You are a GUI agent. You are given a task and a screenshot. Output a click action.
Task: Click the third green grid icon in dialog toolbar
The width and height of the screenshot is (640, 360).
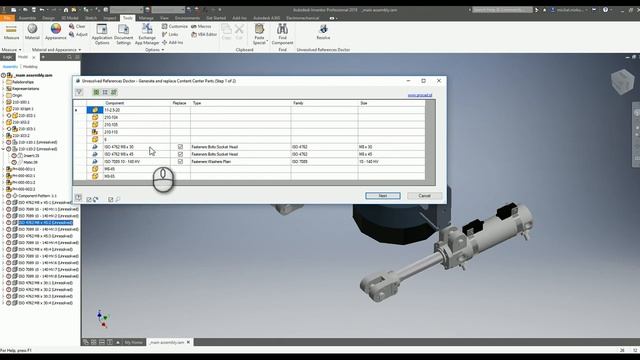pyautogui.click(x=113, y=92)
